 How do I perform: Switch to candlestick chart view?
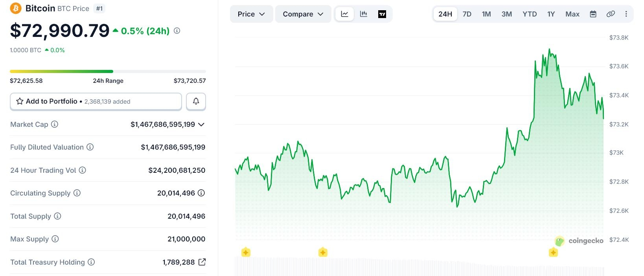pyautogui.click(x=364, y=14)
